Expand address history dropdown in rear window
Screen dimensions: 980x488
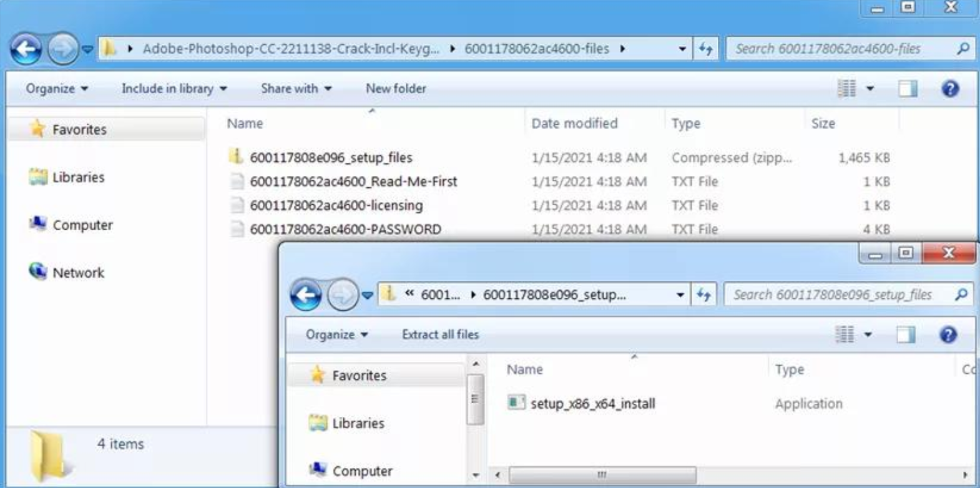[682, 49]
